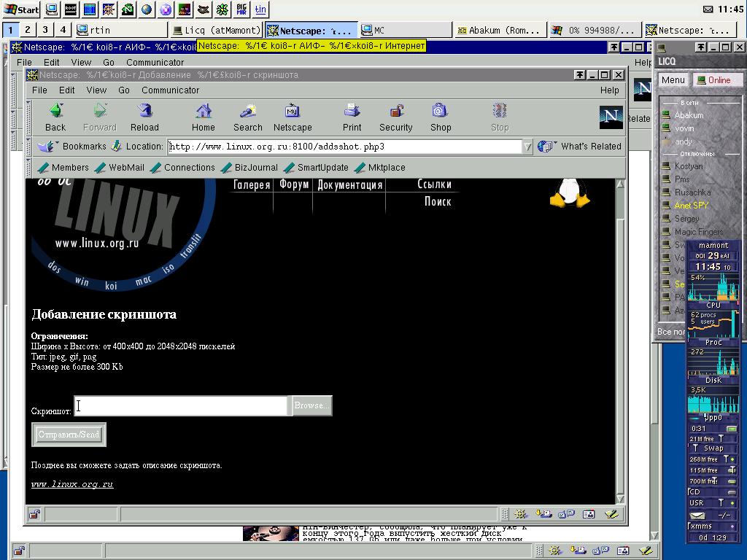747x560 pixels.
Task: Open File menu in back Netscape window
Action: click(x=24, y=63)
